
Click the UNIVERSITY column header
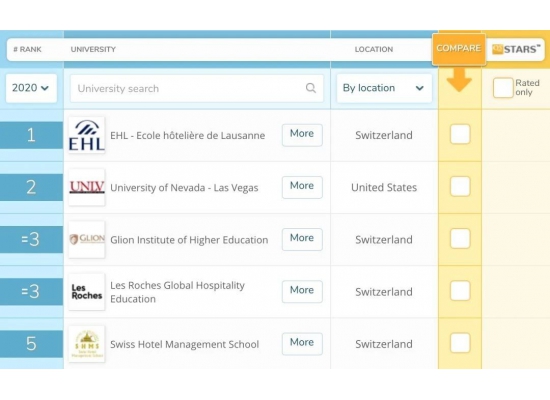pos(93,49)
